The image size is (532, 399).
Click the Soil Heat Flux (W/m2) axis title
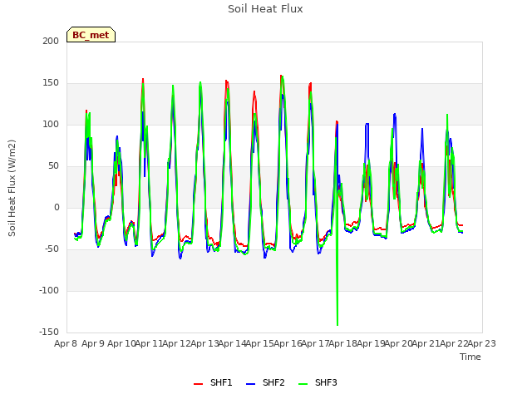(12, 188)
